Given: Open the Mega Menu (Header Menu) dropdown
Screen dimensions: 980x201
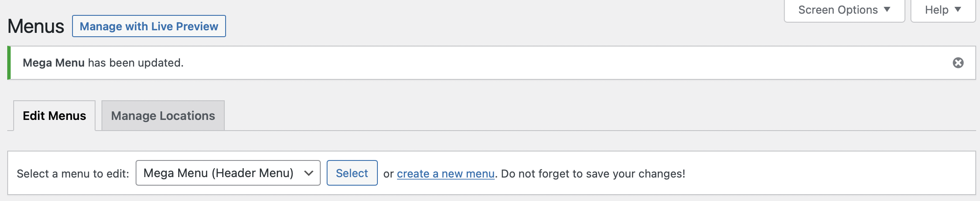Looking at the screenshot, I should 227,173.
